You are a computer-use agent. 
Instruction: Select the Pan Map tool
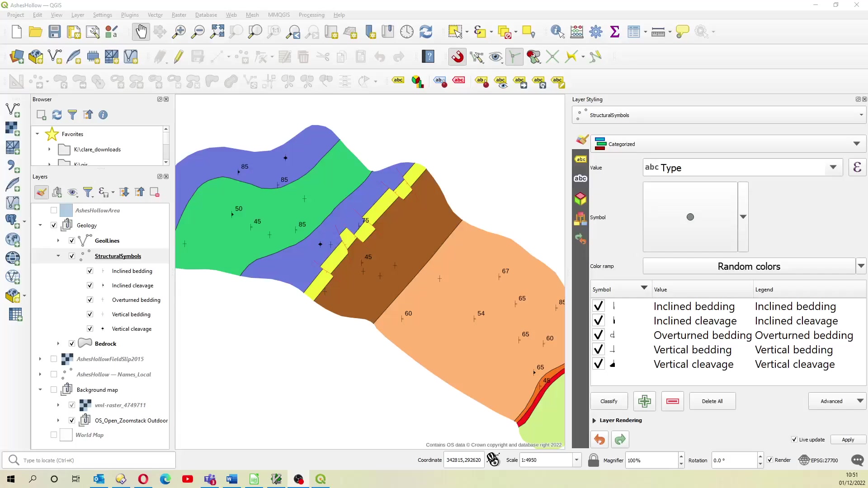pyautogui.click(x=141, y=32)
